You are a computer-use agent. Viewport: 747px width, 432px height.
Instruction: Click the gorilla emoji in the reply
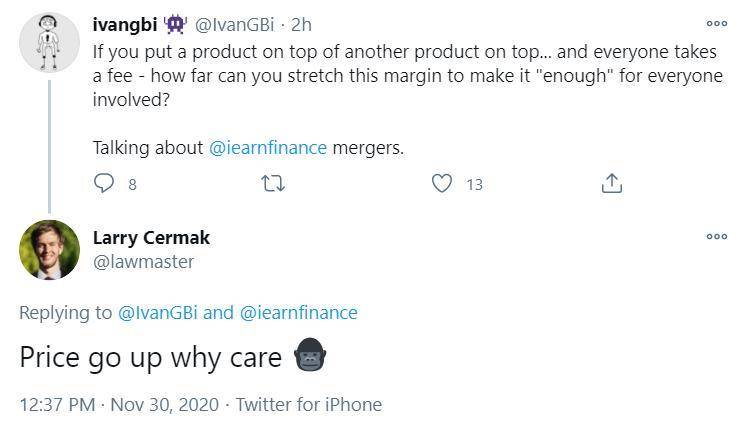pos(311,357)
